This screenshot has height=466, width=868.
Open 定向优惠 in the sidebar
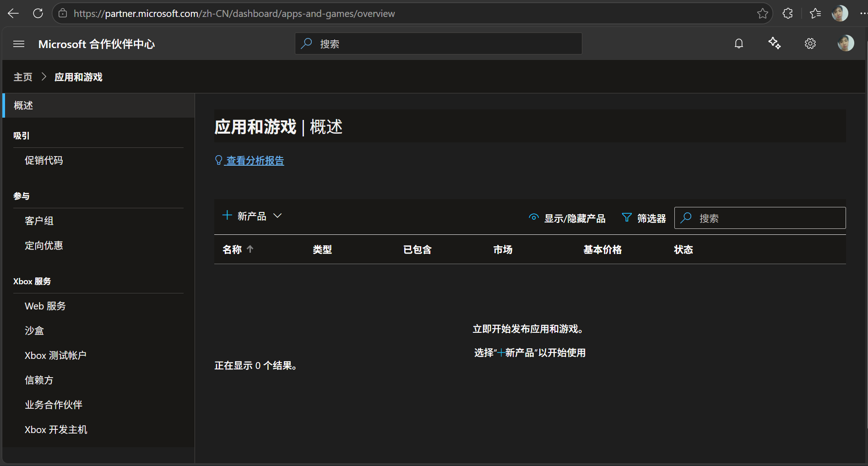(x=44, y=245)
